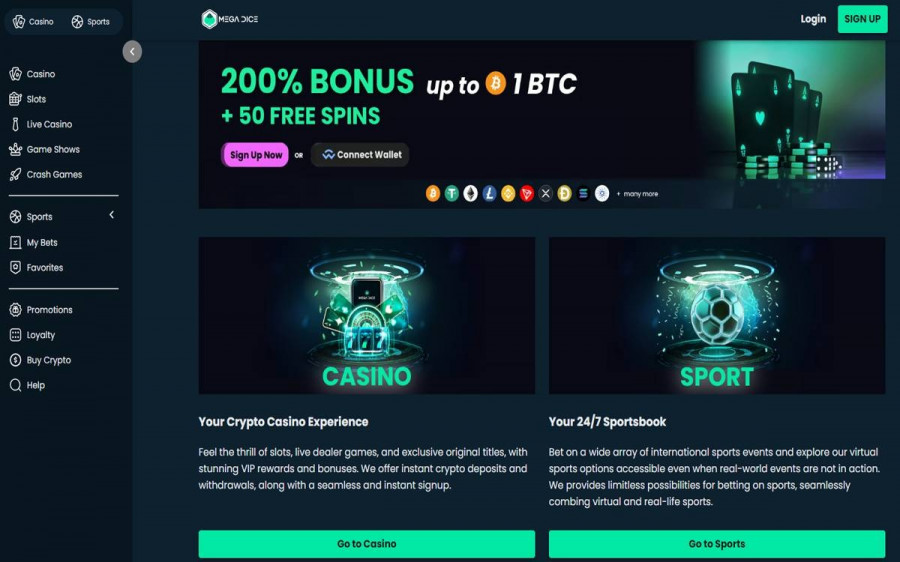The image size is (900, 562).
Task: Open Slots from the sidebar icon
Action: tap(15, 99)
